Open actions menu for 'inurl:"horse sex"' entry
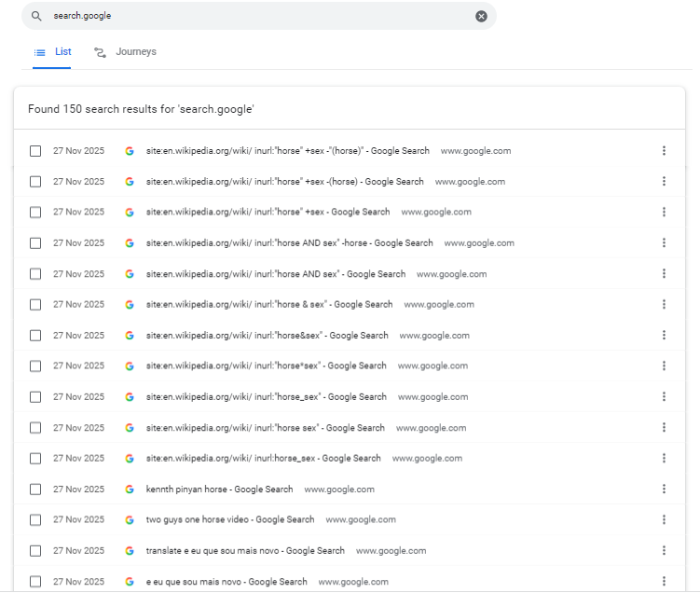700x593 pixels. click(664, 427)
